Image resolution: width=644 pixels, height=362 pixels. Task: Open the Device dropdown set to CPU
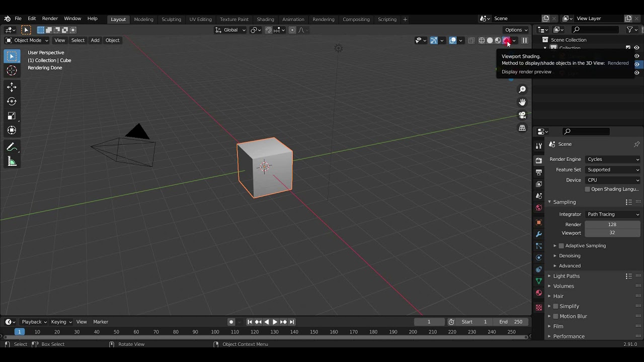click(613, 180)
